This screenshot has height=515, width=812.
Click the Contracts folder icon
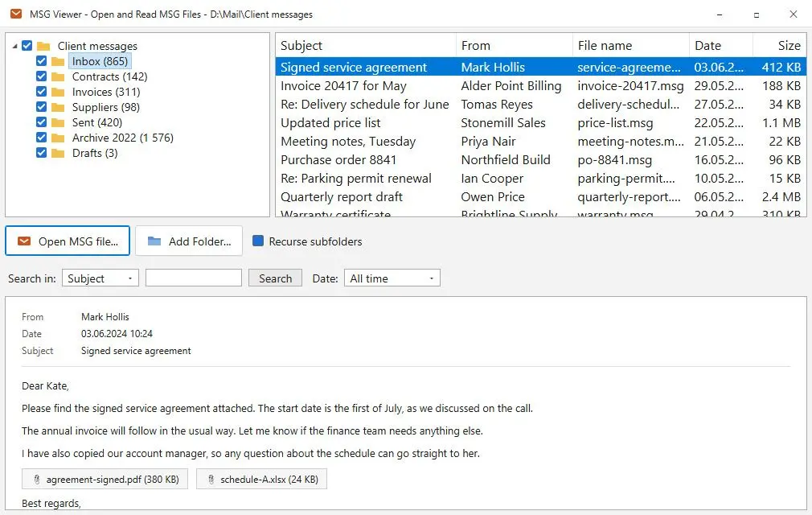pyautogui.click(x=58, y=76)
